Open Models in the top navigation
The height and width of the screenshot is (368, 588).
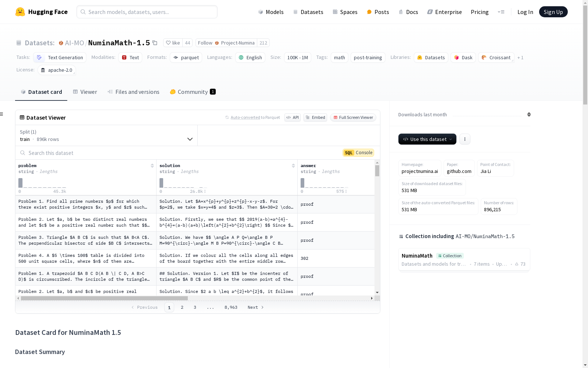[271, 12]
